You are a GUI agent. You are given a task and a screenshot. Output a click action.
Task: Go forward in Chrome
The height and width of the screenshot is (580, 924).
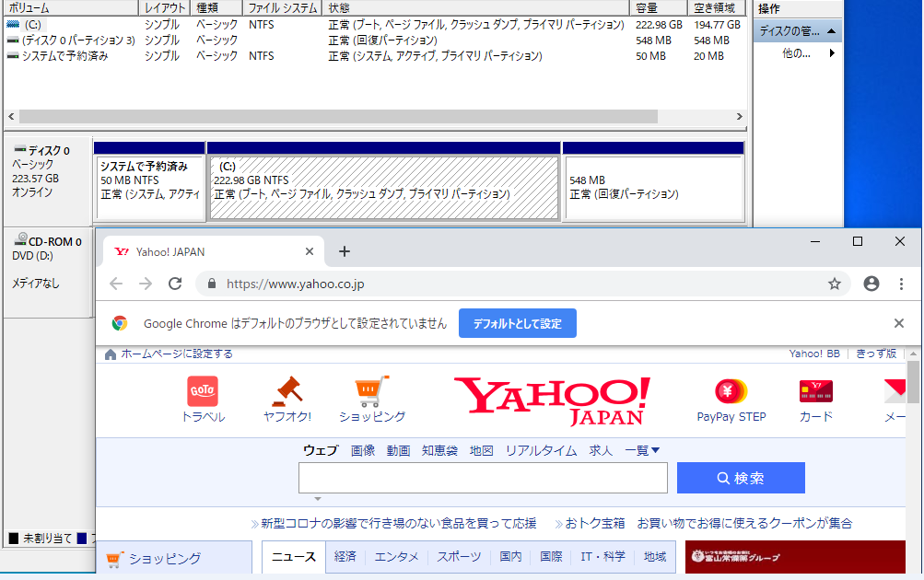click(x=146, y=284)
